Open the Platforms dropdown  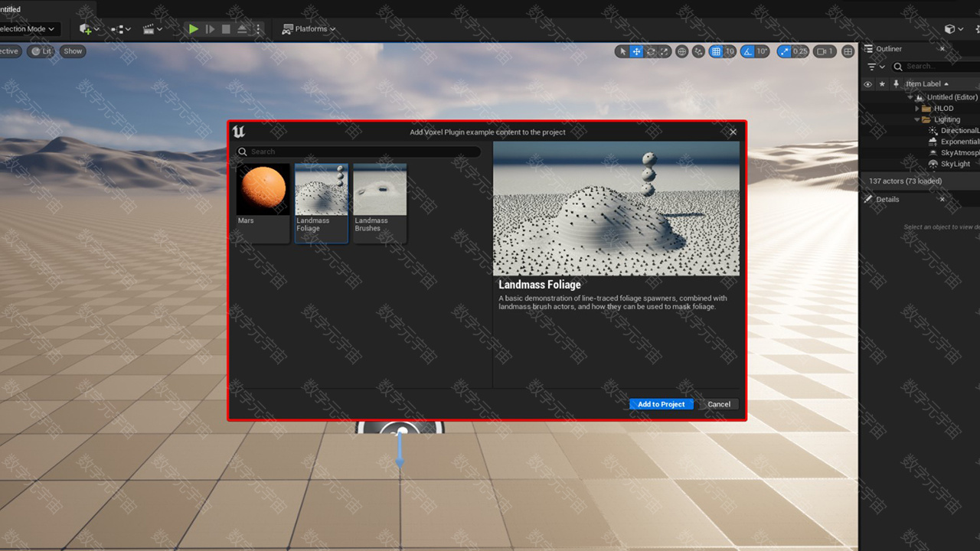click(x=309, y=29)
